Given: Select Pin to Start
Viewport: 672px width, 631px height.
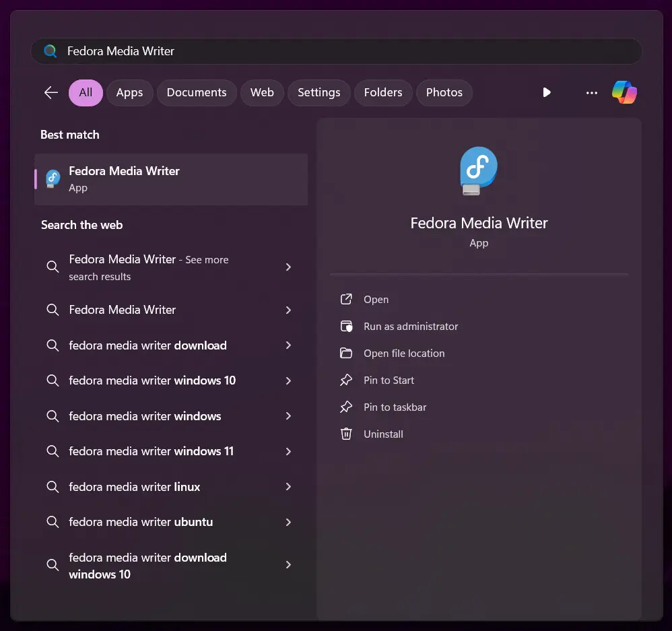Looking at the screenshot, I should [389, 380].
